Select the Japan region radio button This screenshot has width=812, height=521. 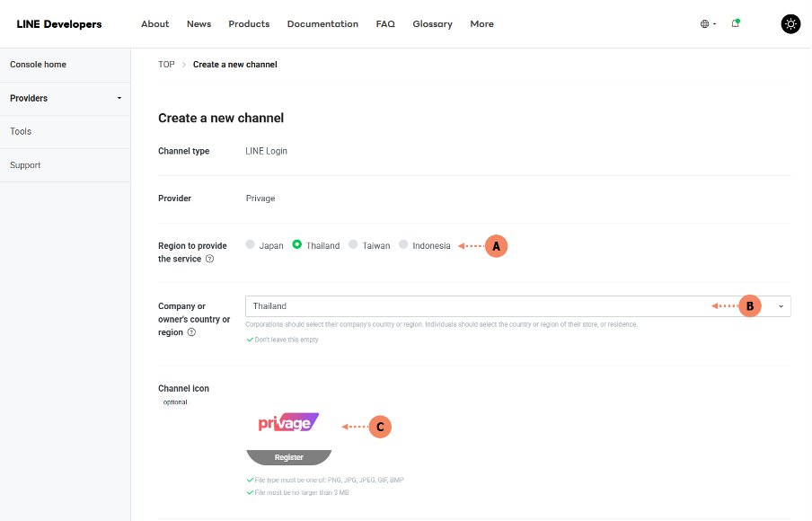point(251,245)
